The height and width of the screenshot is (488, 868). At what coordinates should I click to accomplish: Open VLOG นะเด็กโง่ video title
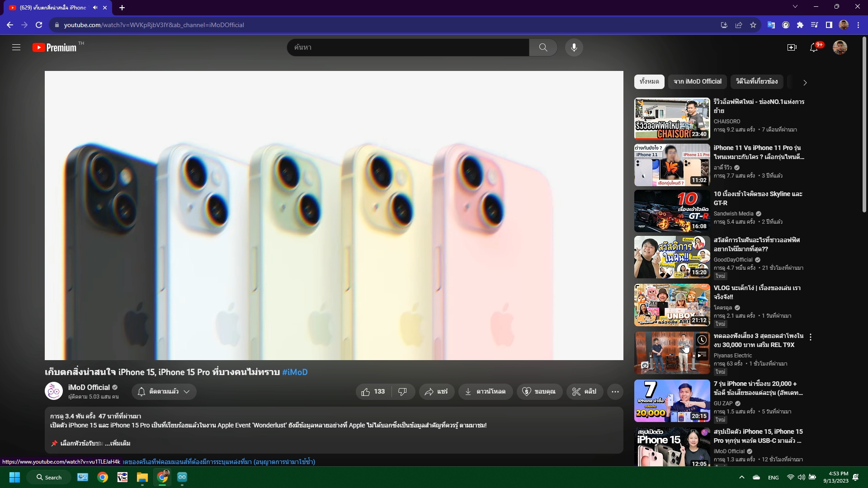757,292
